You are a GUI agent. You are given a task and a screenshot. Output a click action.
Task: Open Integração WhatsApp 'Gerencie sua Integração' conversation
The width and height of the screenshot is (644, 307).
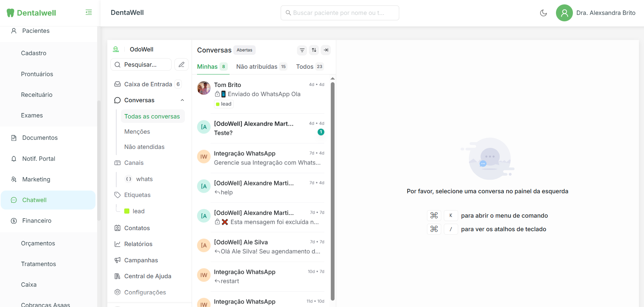[x=261, y=158]
